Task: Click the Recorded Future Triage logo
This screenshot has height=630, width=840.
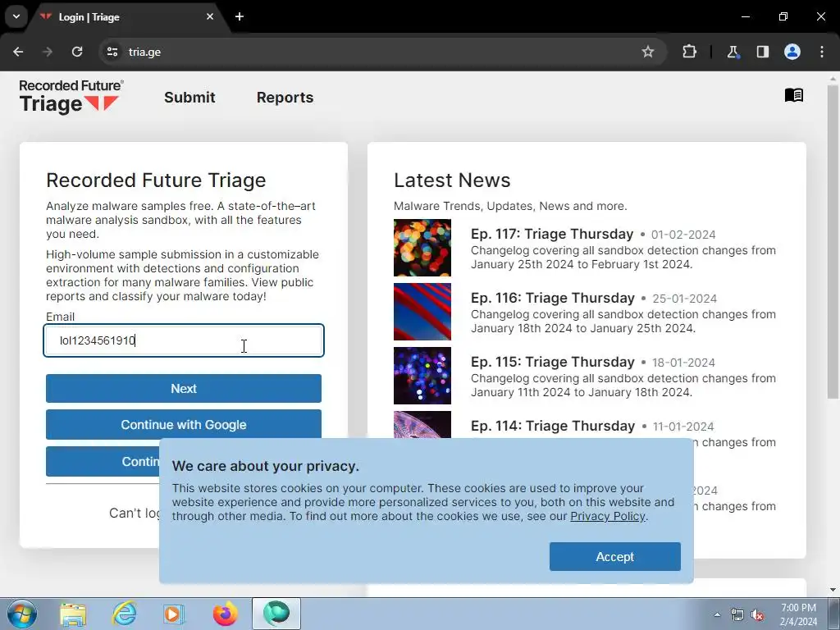Action: 71,97
